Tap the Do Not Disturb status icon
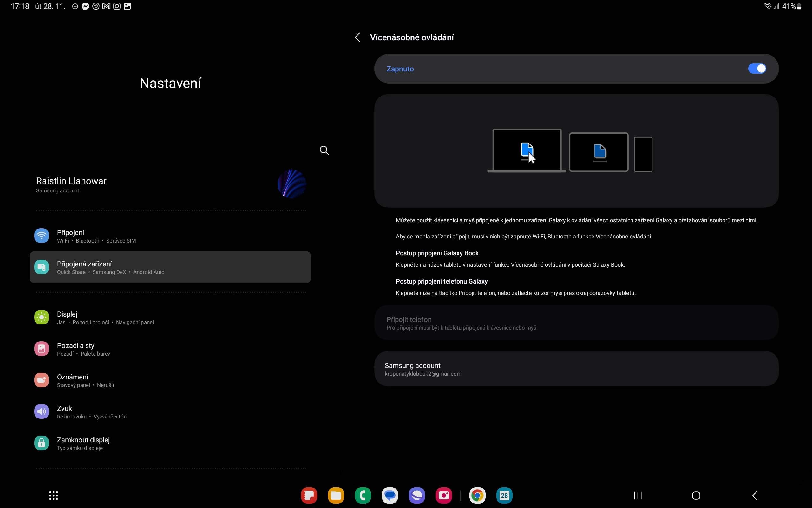 point(75,6)
